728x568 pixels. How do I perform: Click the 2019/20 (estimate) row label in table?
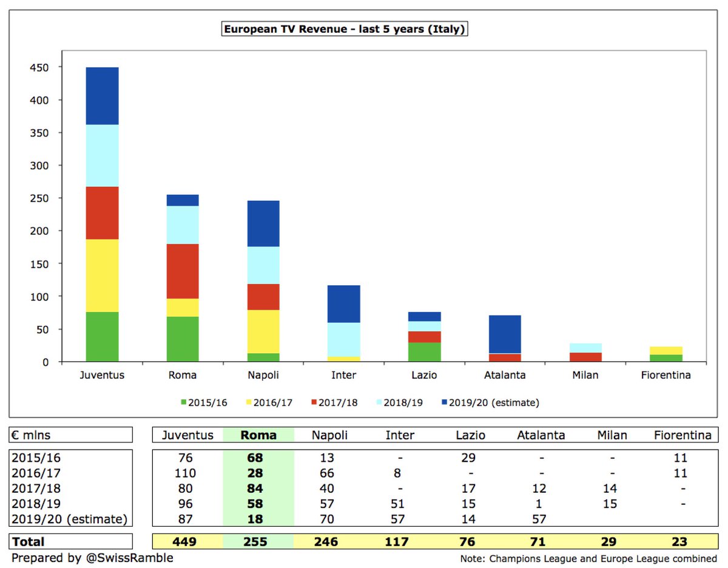coord(70,518)
